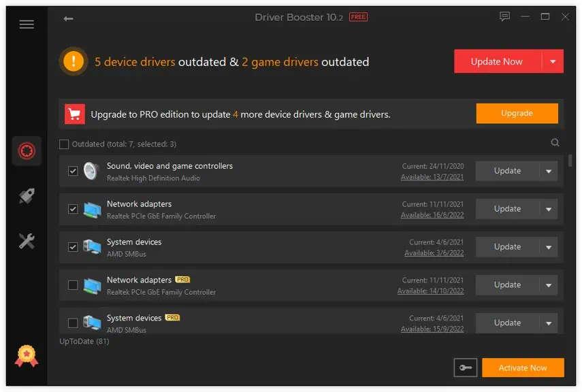This screenshot has height=392, width=582.
Task: Select the Driver scan icon in sidebar
Action: point(27,150)
